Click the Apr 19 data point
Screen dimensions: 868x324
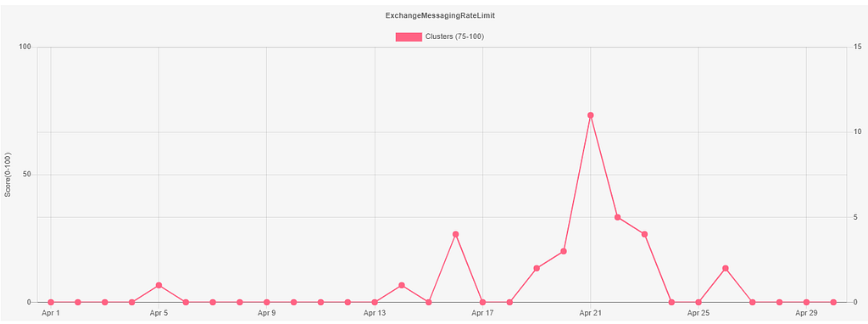pos(537,268)
